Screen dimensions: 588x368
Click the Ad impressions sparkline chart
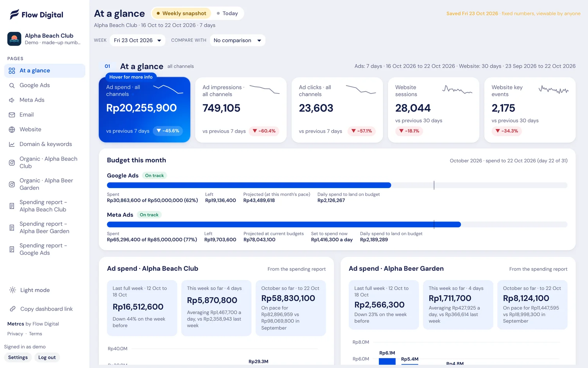[x=265, y=89]
